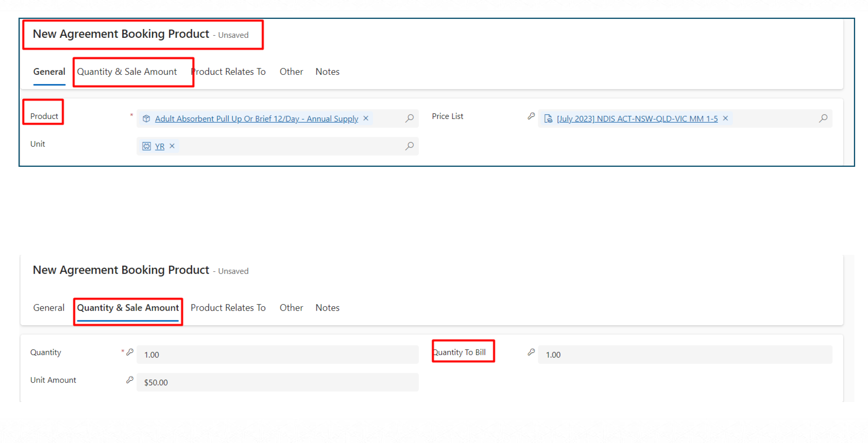Click the Product field search magnifier icon
This screenshot has height=443, width=868.
pyautogui.click(x=409, y=118)
